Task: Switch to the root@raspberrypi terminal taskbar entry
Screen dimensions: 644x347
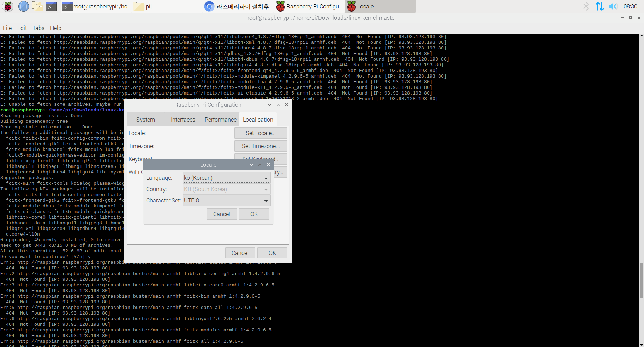Action: [x=96, y=6]
